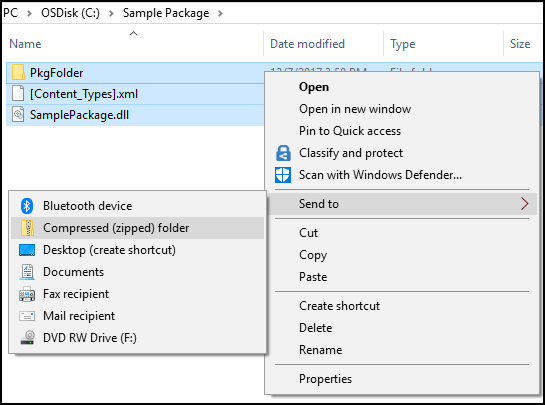Choose Properties from the context menu
Viewport: 545px width, 405px height.
point(326,379)
